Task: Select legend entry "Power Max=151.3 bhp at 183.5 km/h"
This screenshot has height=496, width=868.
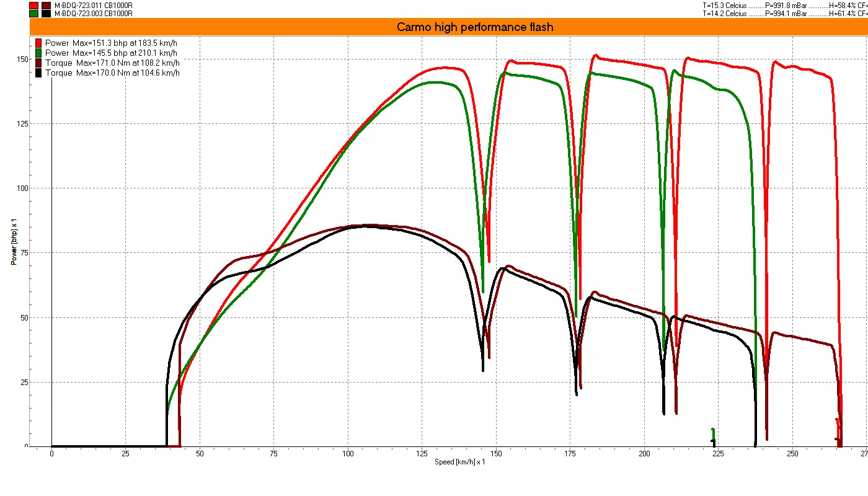Action: tap(112, 43)
